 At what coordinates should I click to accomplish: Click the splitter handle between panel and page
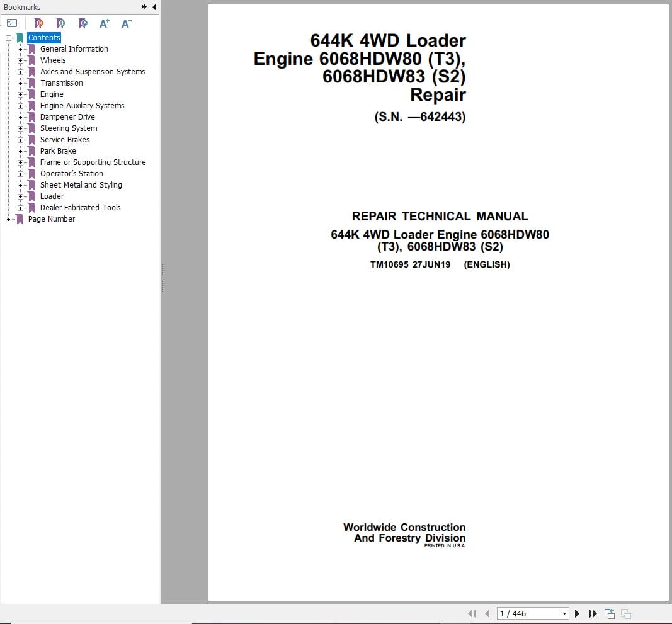point(163,278)
